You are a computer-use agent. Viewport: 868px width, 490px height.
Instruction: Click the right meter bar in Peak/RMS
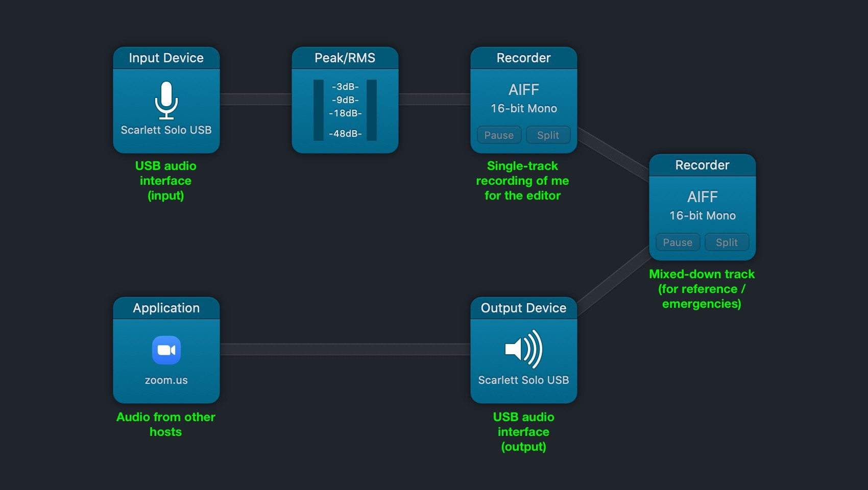click(x=371, y=110)
